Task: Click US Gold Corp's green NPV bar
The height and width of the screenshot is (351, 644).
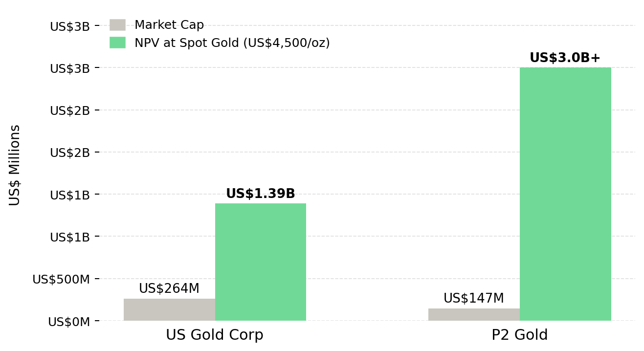Action: pyautogui.click(x=261, y=262)
